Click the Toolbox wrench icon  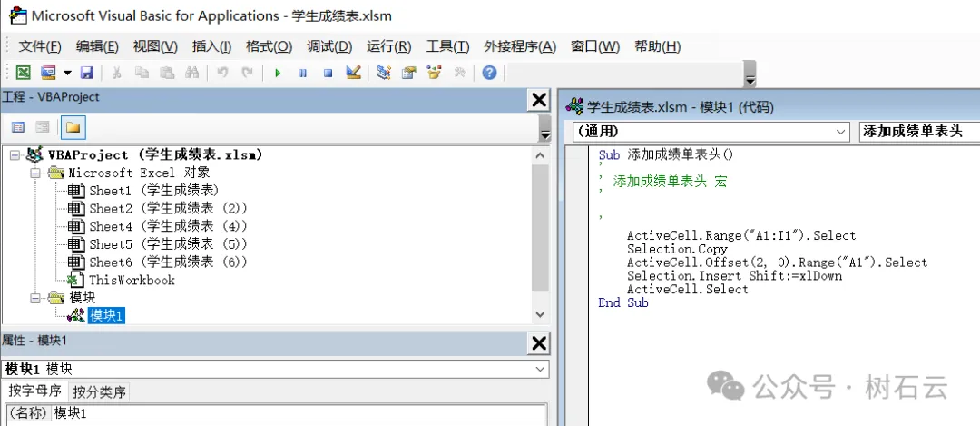point(459,73)
